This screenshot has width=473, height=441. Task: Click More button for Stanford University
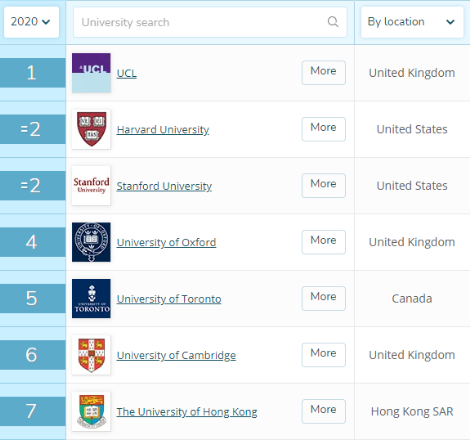(324, 185)
